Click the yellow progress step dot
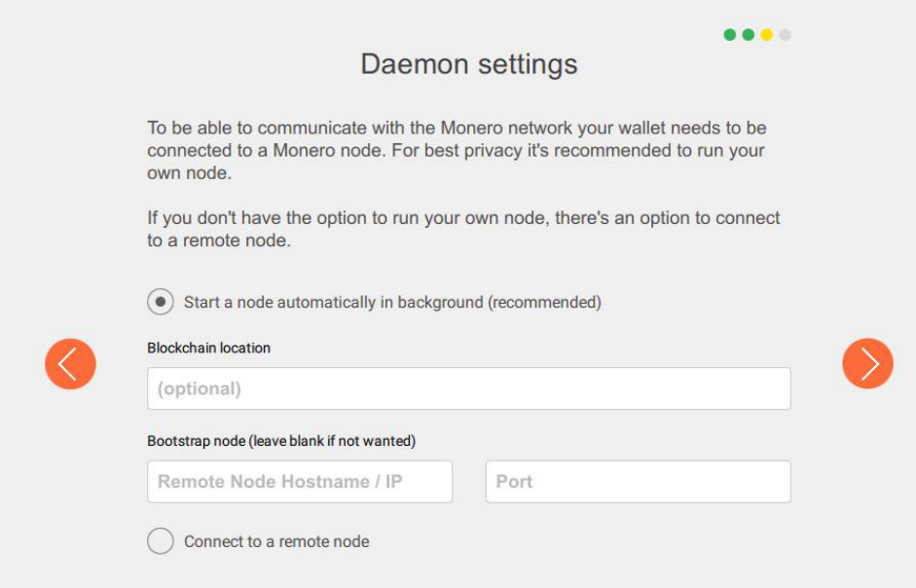 pyautogui.click(x=766, y=34)
